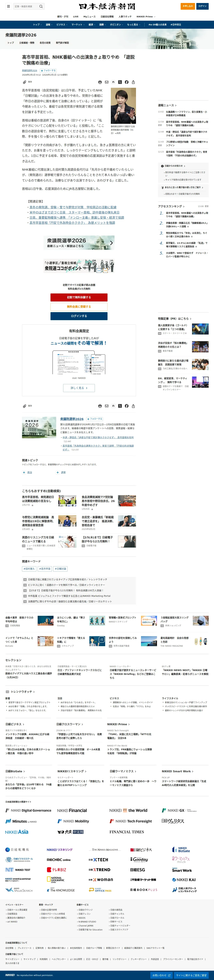Viewport: 214px width, 980px height.
Task: Click the email icon at the article bottom
Action: pyautogui.click(x=107, y=406)
